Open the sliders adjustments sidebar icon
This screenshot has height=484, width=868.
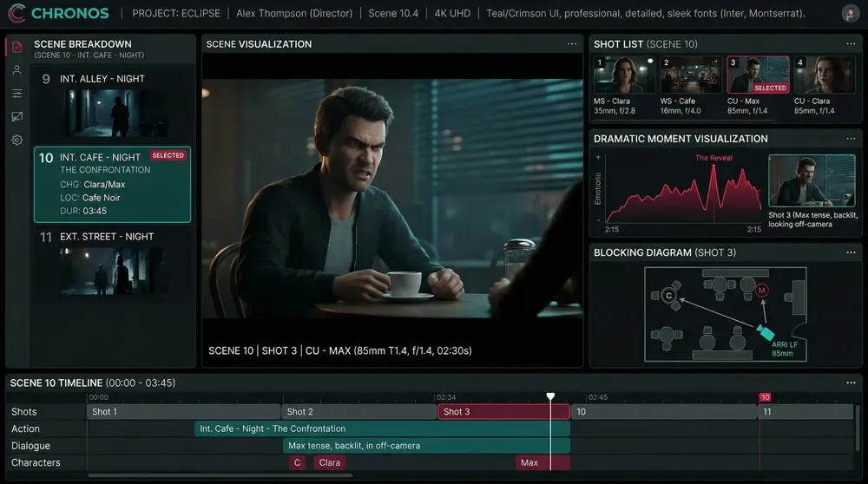tap(17, 93)
